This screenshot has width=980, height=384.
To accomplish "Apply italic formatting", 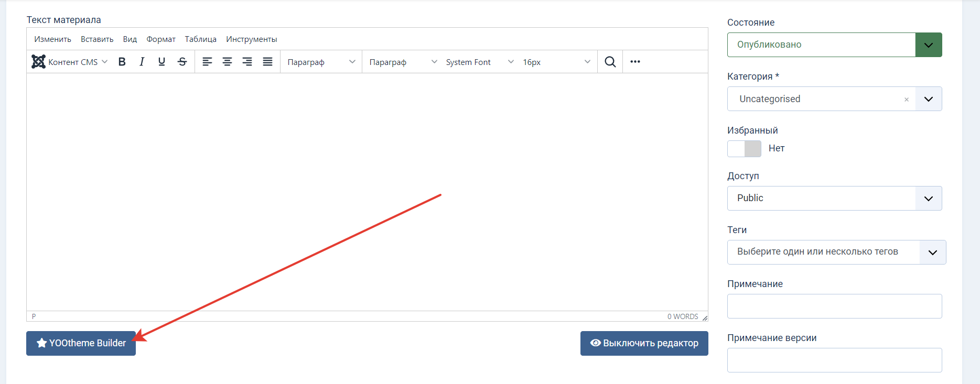I will click(142, 62).
